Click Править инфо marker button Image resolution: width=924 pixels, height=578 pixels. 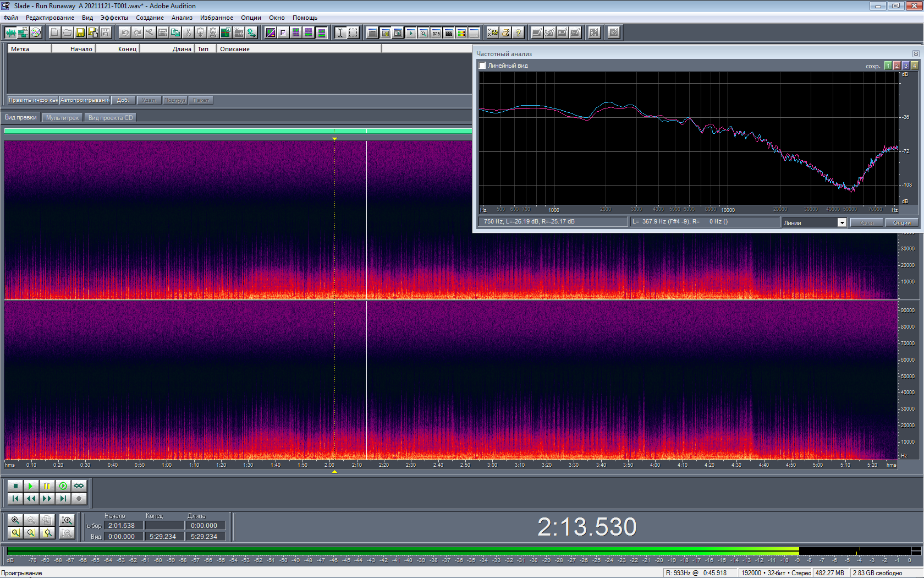click(x=33, y=100)
